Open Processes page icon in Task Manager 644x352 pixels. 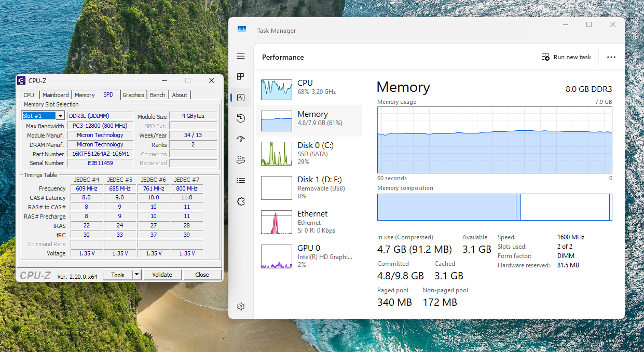click(x=240, y=77)
